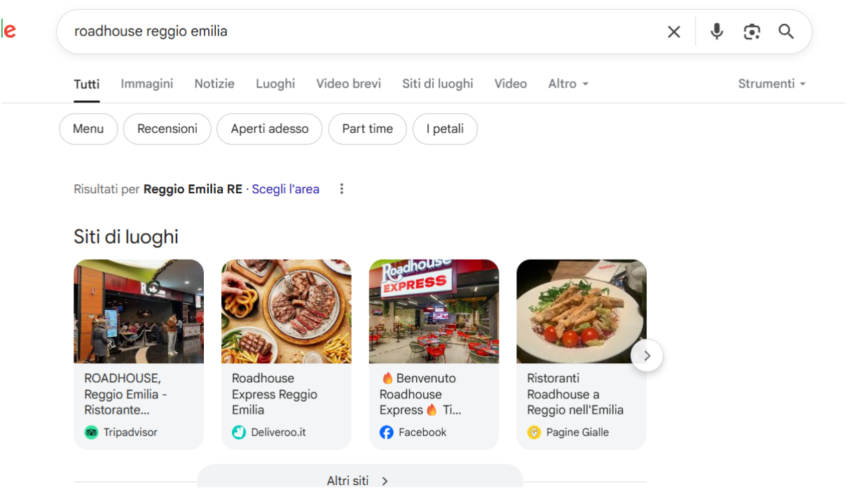Open the Strumenti tools dropdown
This screenshot has height=504, width=868.
[x=771, y=84]
